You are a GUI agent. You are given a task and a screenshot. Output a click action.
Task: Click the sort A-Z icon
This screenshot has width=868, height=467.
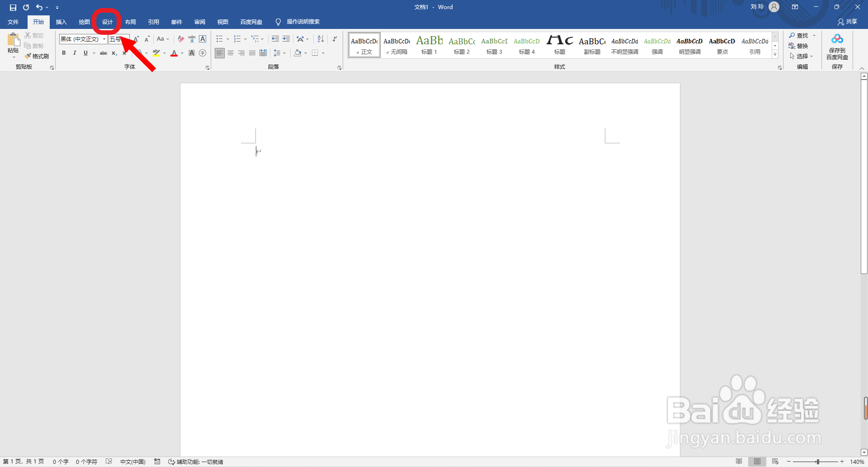321,39
